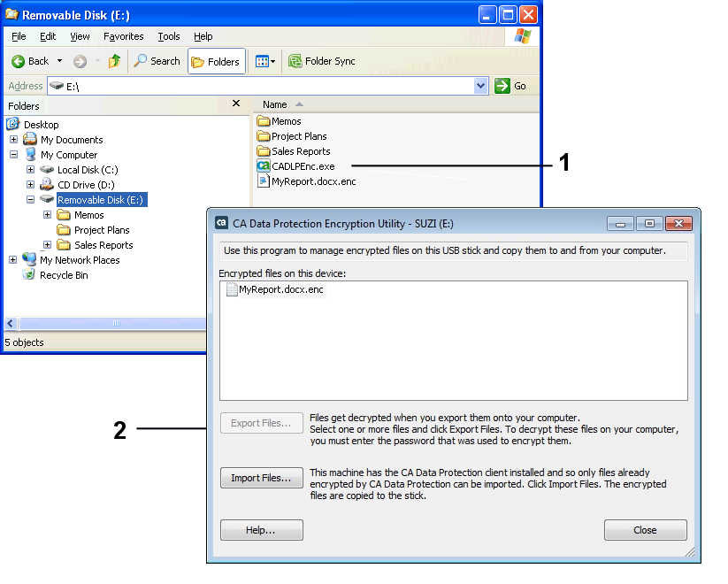Viewport: 728px width, 584px height.
Task: Click Help... button in Encryption Utility
Action: point(262,530)
